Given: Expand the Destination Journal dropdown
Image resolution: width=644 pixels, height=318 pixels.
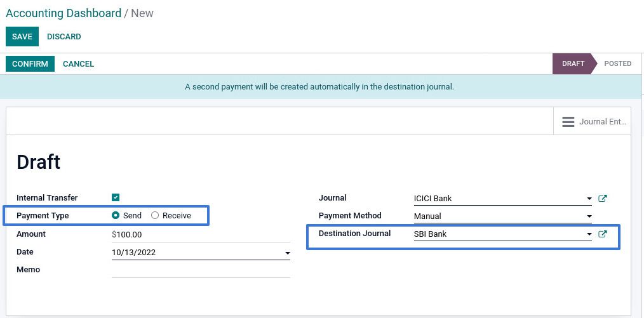Looking at the screenshot, I should tap(589, 235).
